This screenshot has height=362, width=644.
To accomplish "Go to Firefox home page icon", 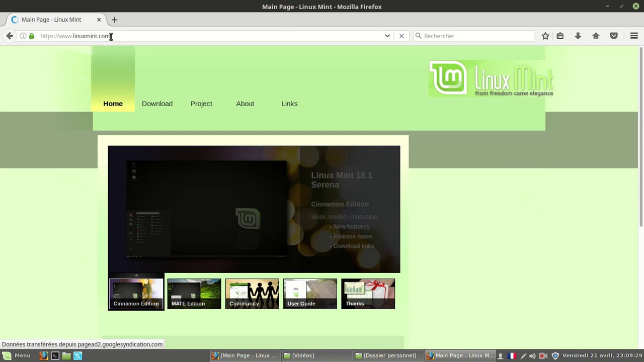I will click(596, 36).
